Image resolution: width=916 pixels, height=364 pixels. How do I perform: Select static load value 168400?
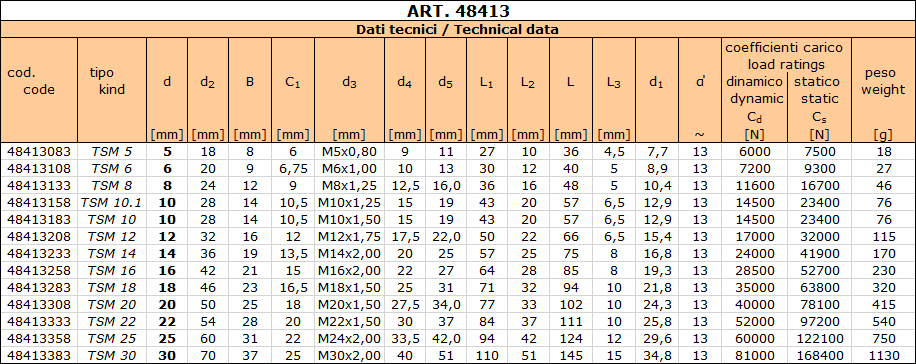pyautogui.click(x=819, y=355)
